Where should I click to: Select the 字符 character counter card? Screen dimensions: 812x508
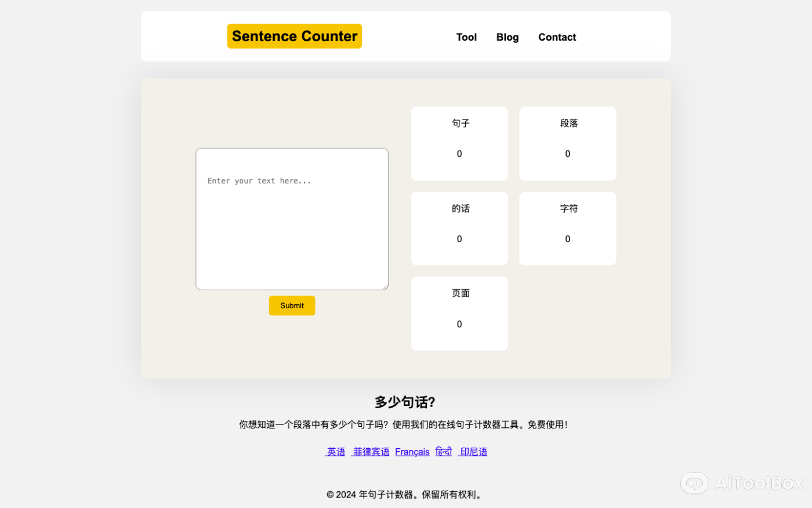point(567,228)
